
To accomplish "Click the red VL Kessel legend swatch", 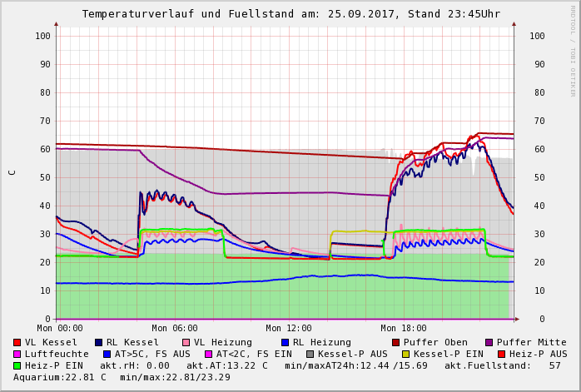I will (17, 342).
